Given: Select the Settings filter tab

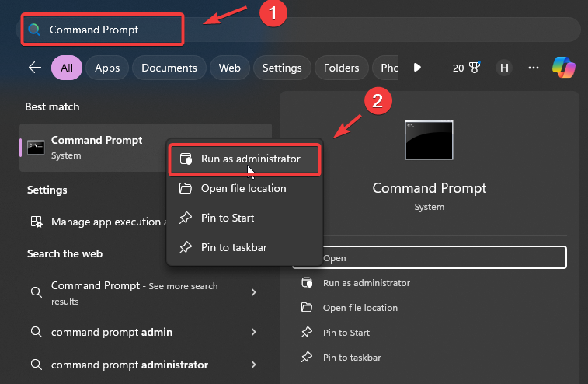Looking at the screenshot, I should (x=281, y=68).
